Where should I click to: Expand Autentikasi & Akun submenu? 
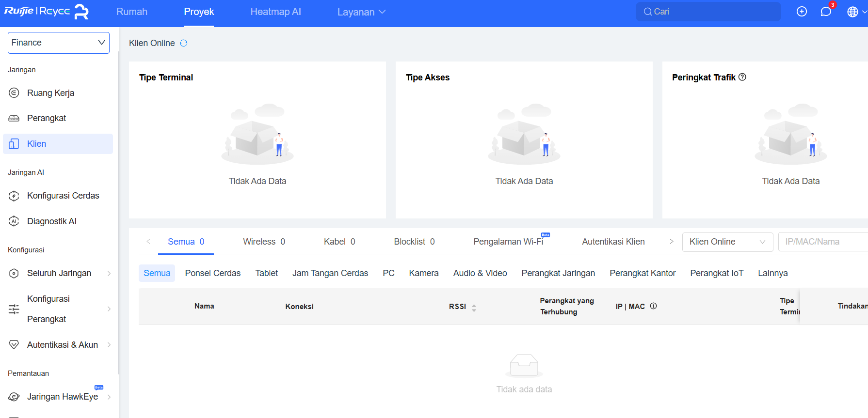point(109,345)
